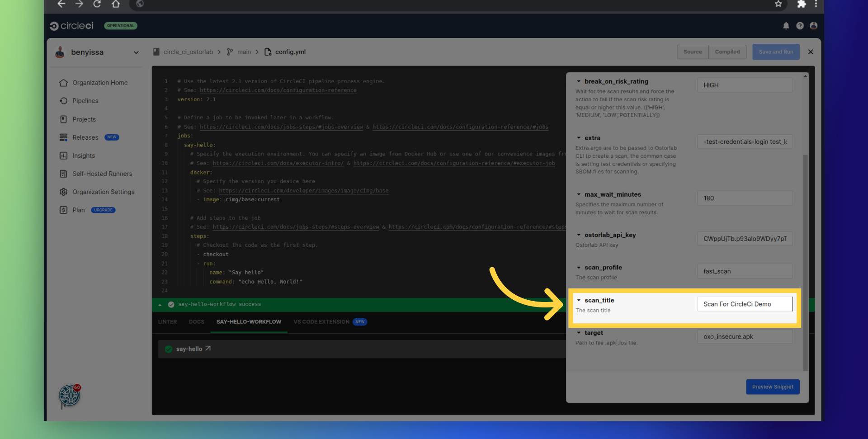
Task: Collapse the say-hello-workflow status bar
Action: coord(160,305)
